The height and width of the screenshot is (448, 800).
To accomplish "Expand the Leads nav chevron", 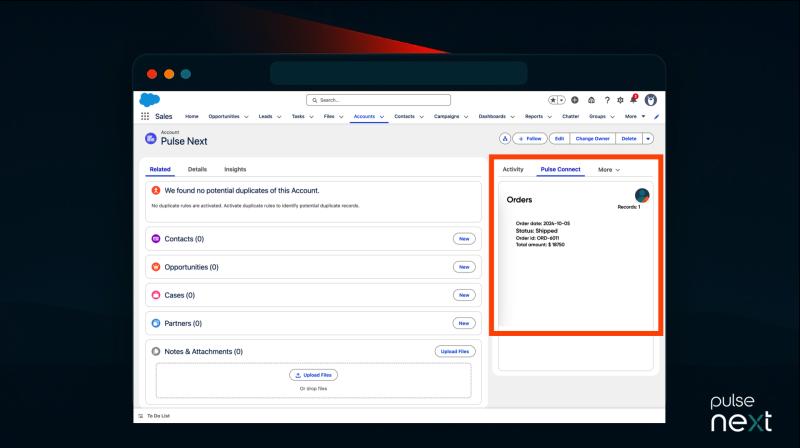I will (x=279, y=117).
